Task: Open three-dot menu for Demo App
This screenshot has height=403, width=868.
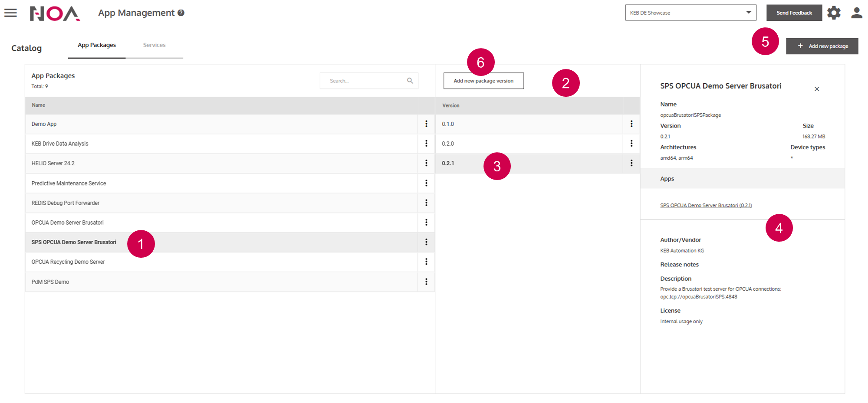Action: 426,124
